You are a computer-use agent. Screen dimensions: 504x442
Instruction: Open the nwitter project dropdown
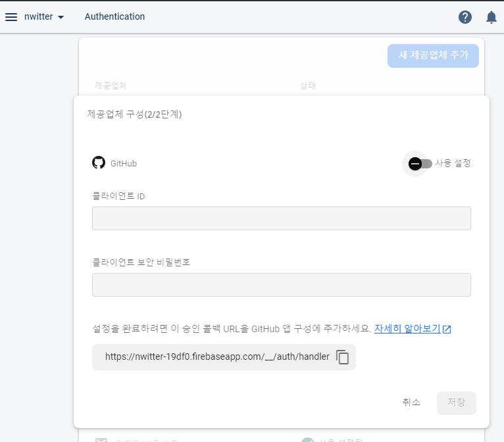tap(44, 16)
